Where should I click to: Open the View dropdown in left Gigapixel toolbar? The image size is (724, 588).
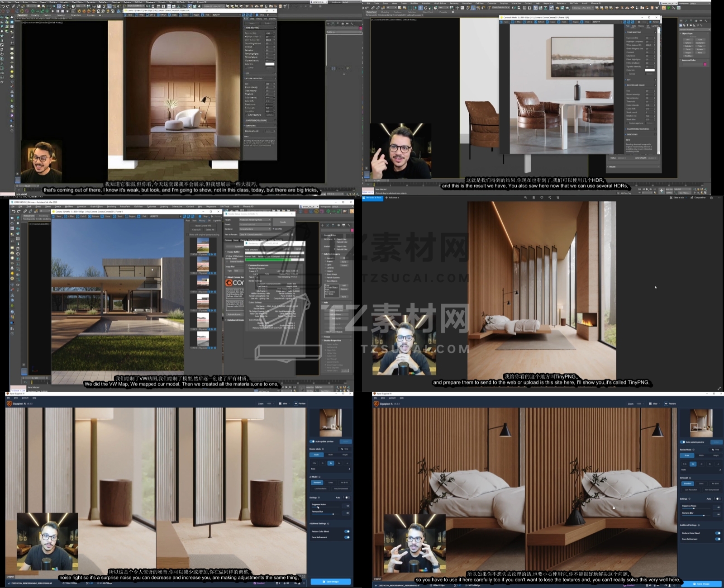(x=285, y=403)
